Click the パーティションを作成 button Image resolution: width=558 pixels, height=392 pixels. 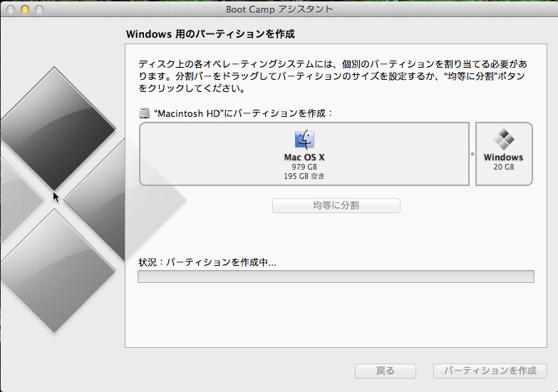[490, 371]
